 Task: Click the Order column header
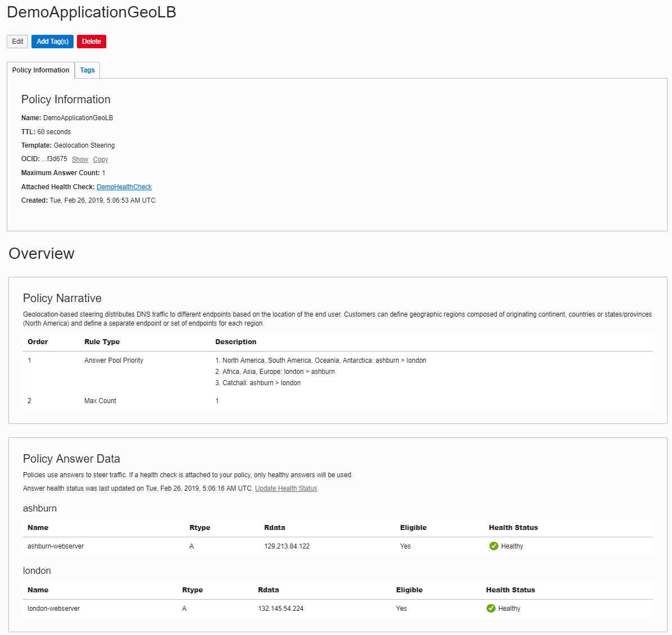38,342
